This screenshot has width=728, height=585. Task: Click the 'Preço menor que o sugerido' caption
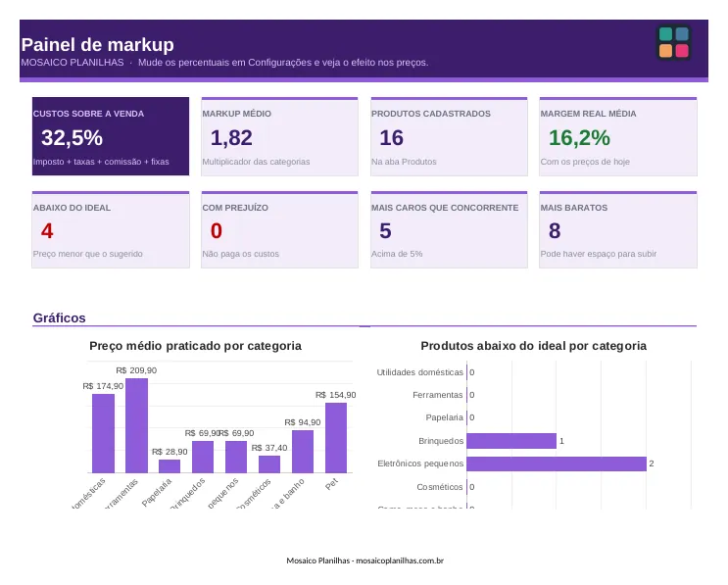tap(88, 254)
